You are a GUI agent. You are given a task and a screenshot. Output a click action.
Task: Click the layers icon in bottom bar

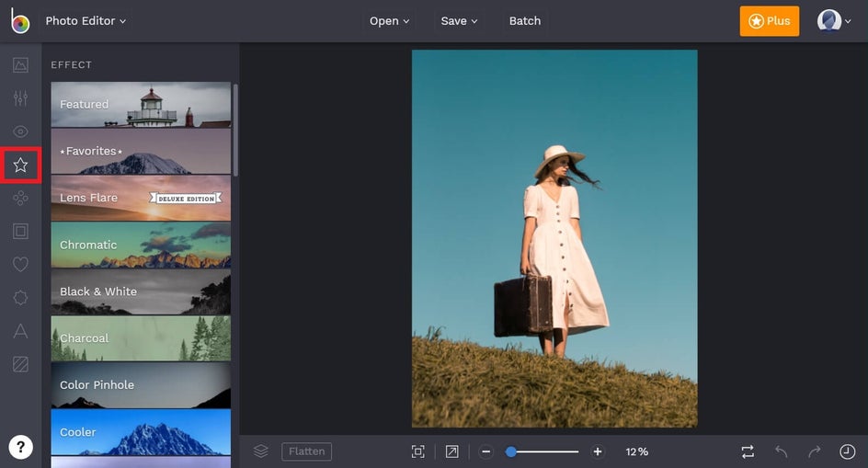pyautogui.click(x=261, y=451)
